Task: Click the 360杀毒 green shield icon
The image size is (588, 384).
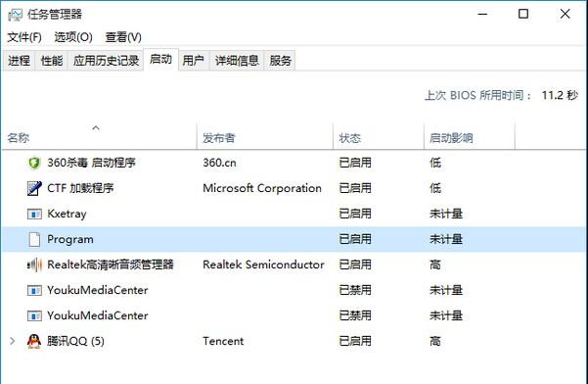Action: point(34,163)
